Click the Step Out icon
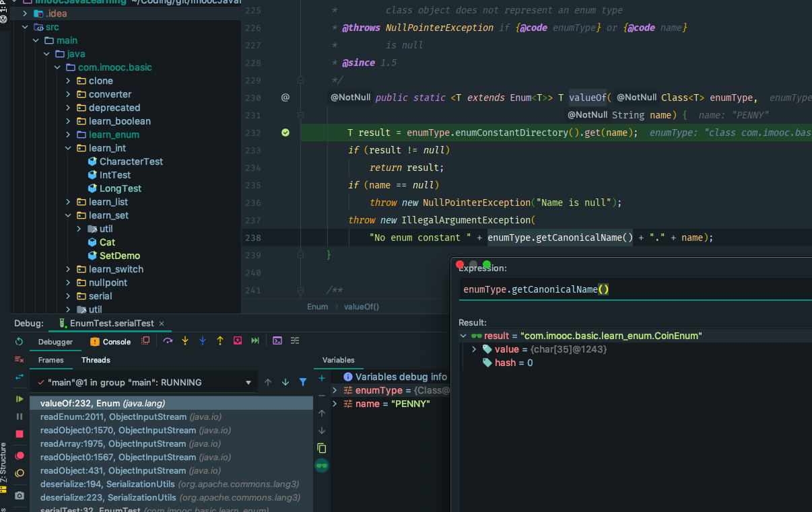The width and height of the screenshot is (812, 512). [x=220, y=341]
